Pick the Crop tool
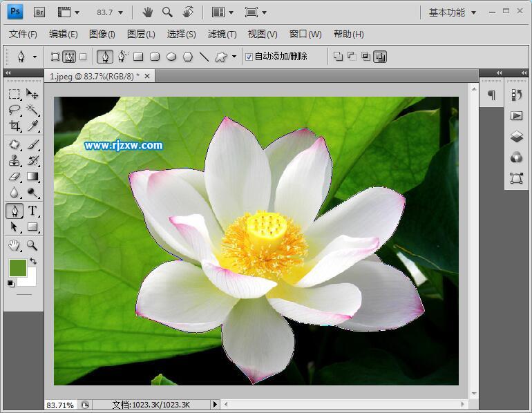 (15, 126)
